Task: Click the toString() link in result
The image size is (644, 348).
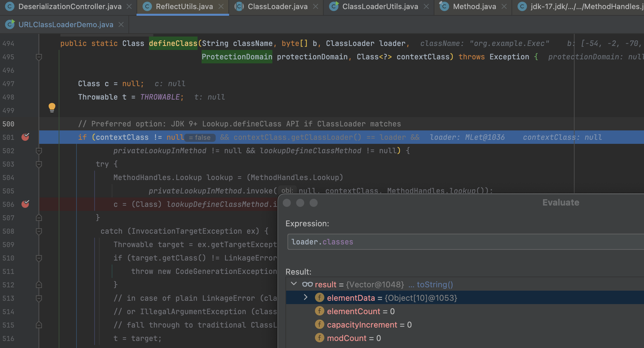Action: [435, 285]
